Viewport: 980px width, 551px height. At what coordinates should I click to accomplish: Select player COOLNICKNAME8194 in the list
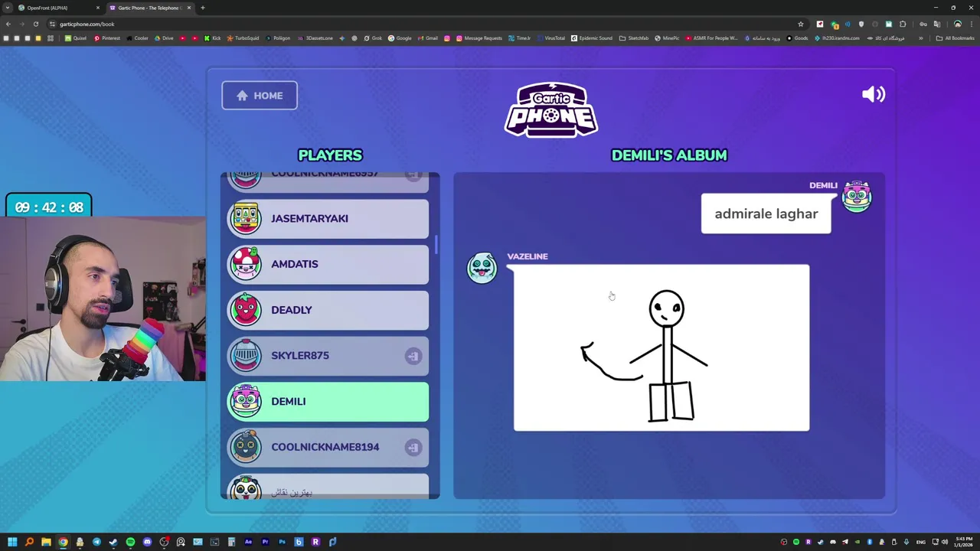[328, 447]
